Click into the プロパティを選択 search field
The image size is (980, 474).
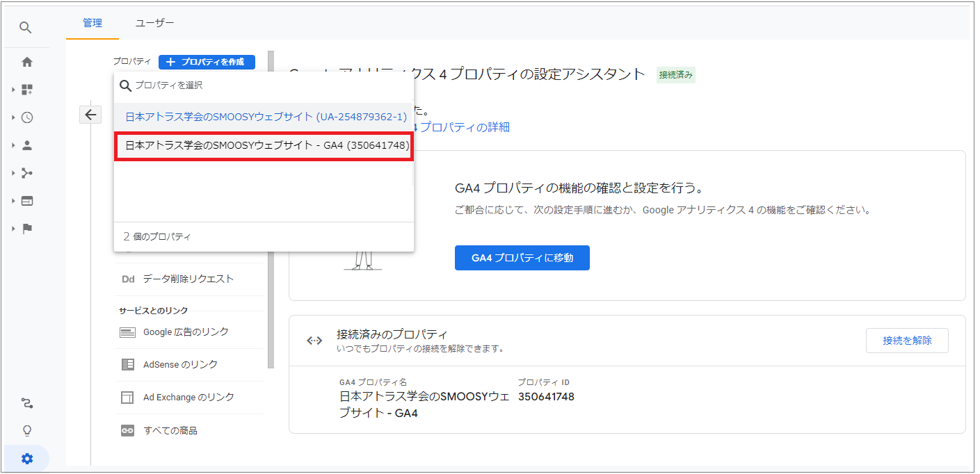[x=264, y=85]
